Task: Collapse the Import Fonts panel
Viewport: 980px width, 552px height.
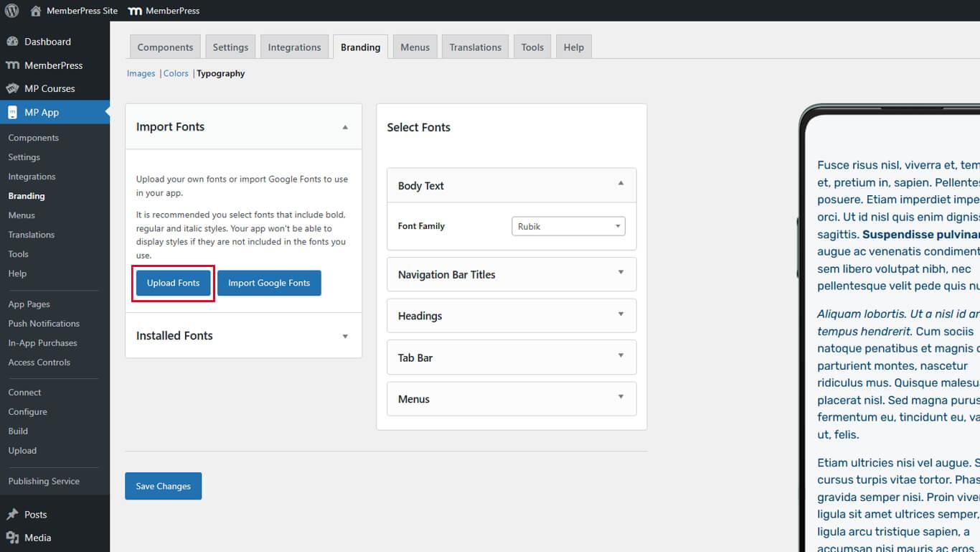Action: [x=345, y=127]
